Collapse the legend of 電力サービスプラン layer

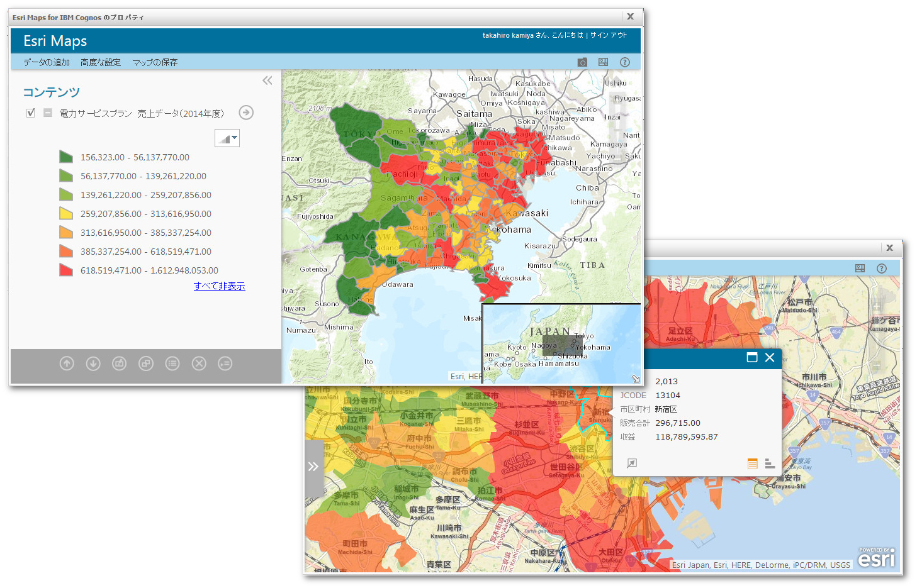(47, 113)
